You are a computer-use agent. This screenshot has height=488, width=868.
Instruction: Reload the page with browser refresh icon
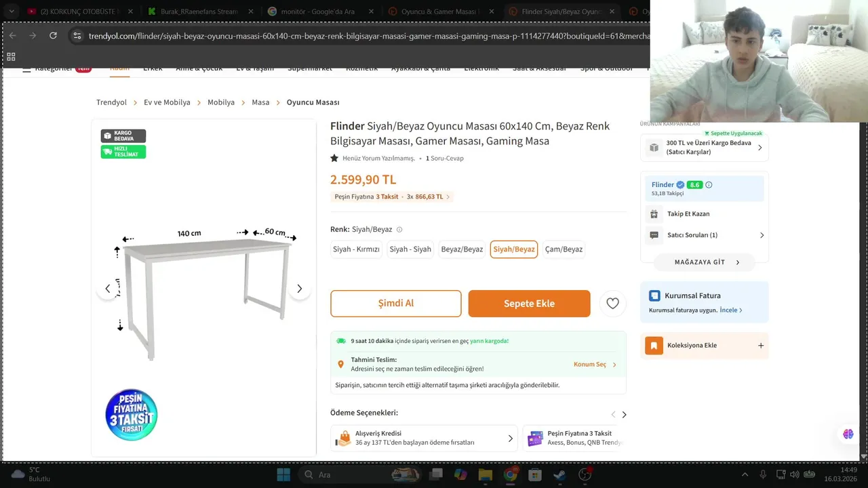click(53, 35)
